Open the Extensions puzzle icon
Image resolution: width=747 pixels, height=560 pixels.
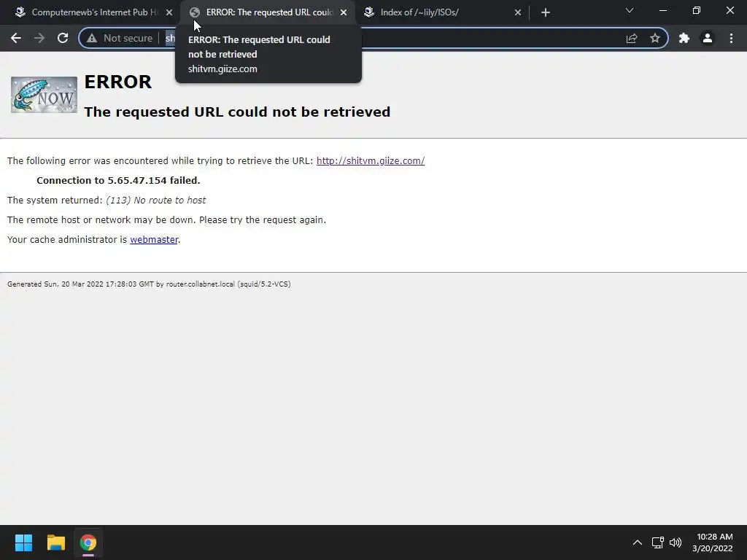coord(684,38)
